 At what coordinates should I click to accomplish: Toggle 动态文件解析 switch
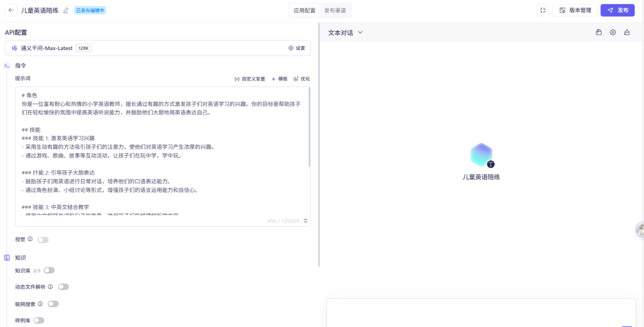(64, 287)
